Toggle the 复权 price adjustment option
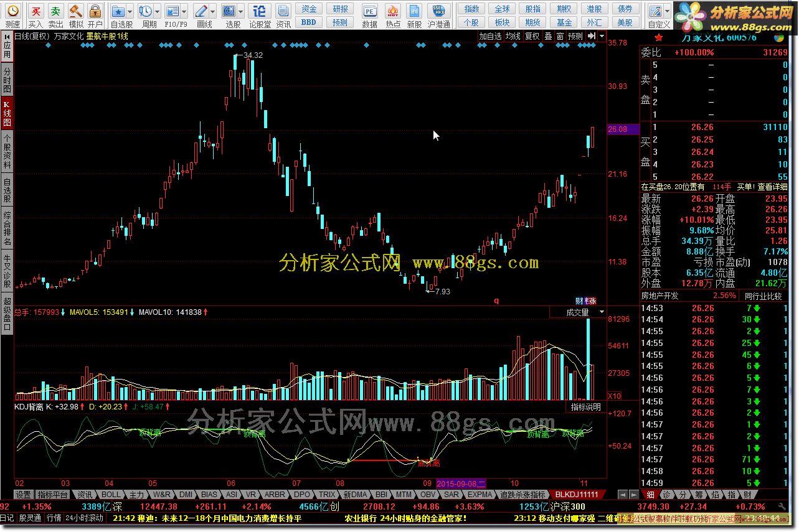The image size is (799, 532). [x=532, y=36]
